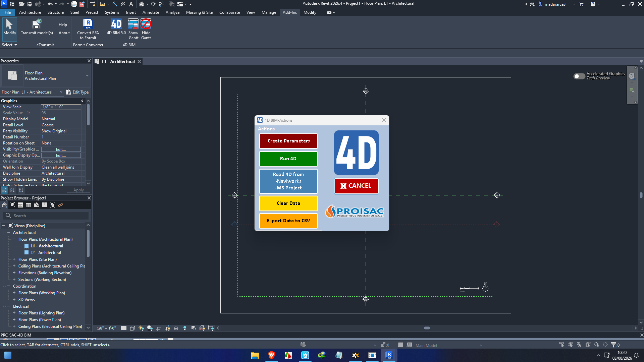
Task: Click the Windows Start button
Action: 8,355
